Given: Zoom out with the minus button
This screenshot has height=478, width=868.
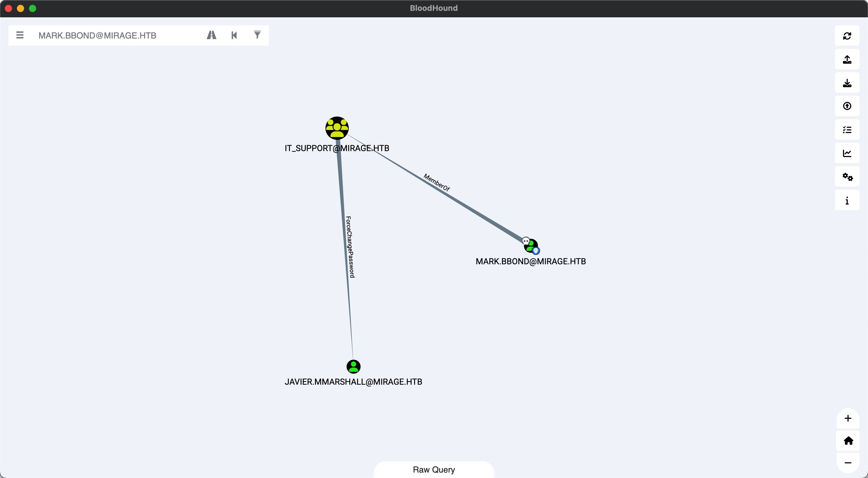Looking at the screenshot, I should click(x=848, y=463).
